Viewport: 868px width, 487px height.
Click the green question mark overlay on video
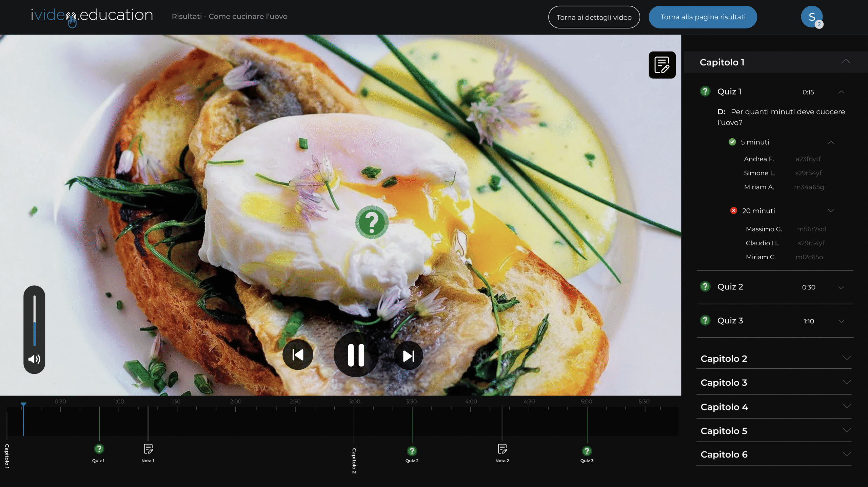(372, 222)
